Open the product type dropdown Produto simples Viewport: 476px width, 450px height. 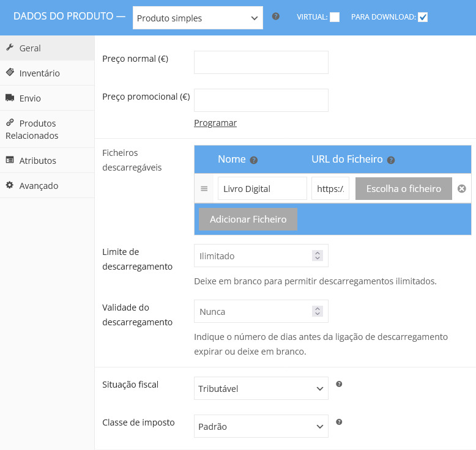click(x=198, y=18)
